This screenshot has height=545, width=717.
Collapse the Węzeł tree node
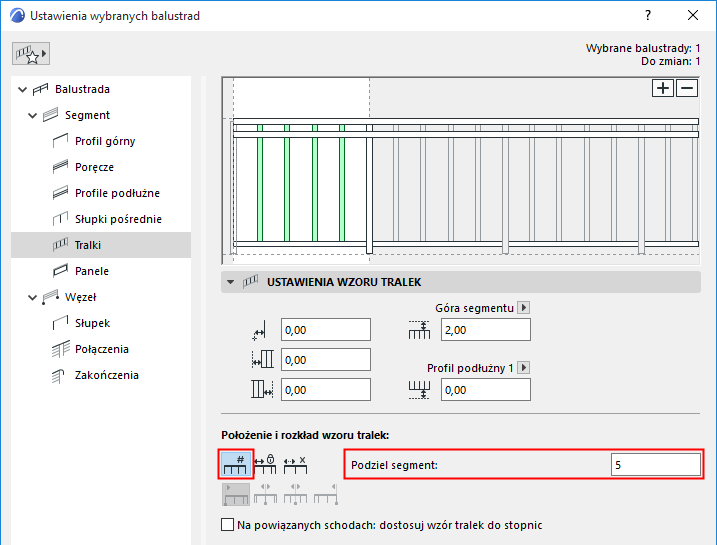click(x=32, y=298)
